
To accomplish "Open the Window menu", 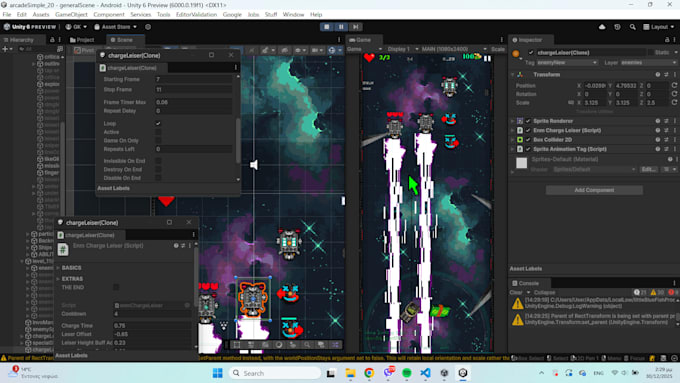I will (293, 14).
